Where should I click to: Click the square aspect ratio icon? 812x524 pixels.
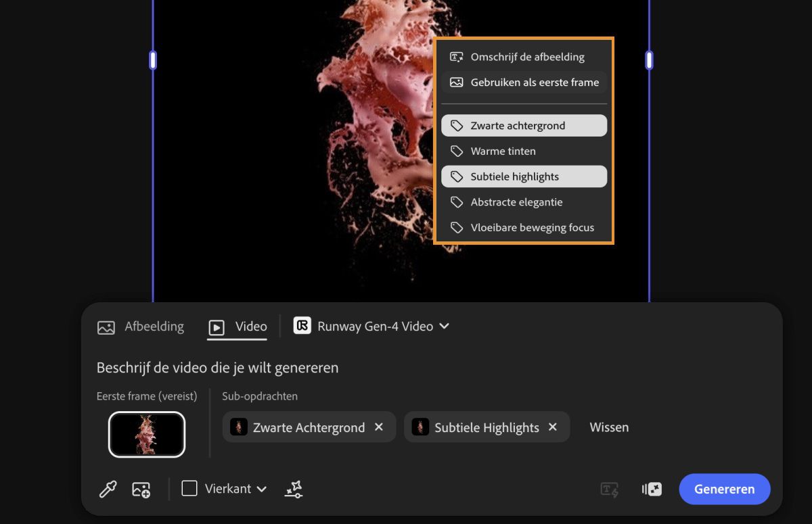coord(189,488)
